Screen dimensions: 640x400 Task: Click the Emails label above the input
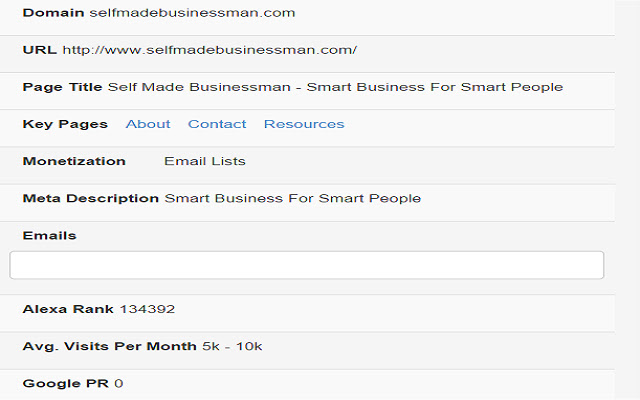(50, 235)
